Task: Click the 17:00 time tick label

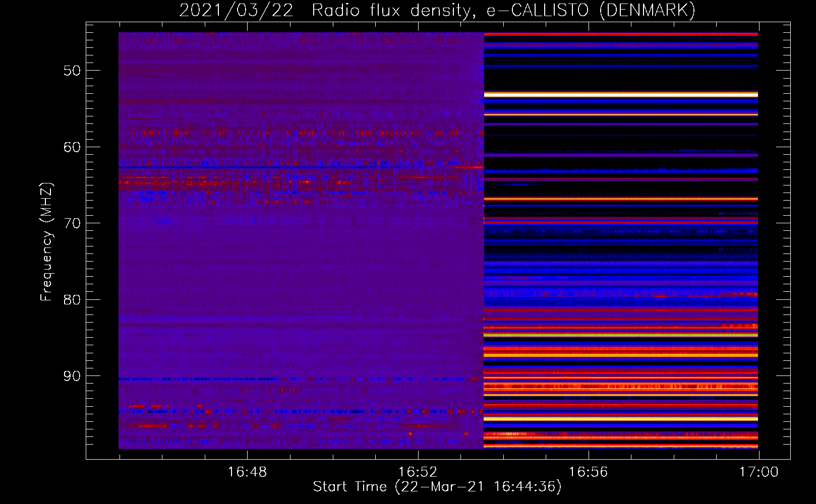Action: (759, 472)
